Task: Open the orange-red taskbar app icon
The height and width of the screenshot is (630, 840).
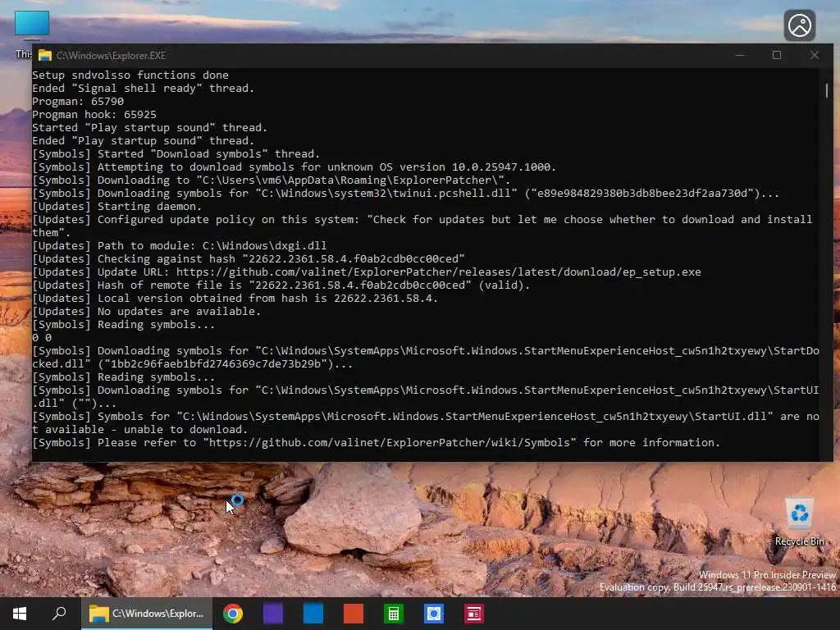Action: pyautogui.click(x=353, y=614)
